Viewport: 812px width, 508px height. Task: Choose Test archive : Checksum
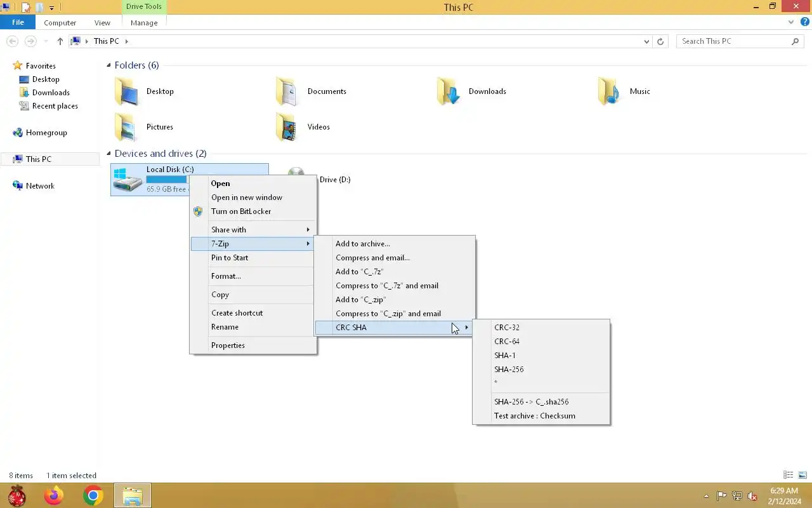point(541,416)
